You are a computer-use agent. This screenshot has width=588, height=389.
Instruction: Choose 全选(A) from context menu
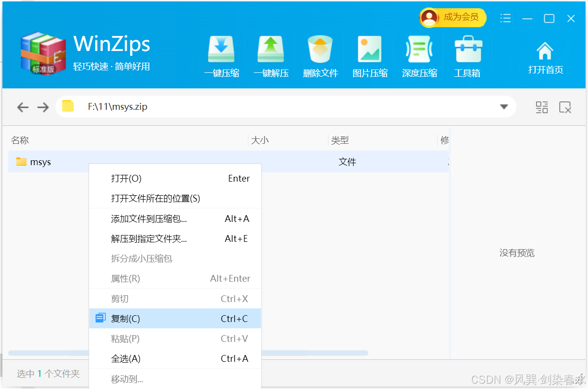[x=175, y=358]
